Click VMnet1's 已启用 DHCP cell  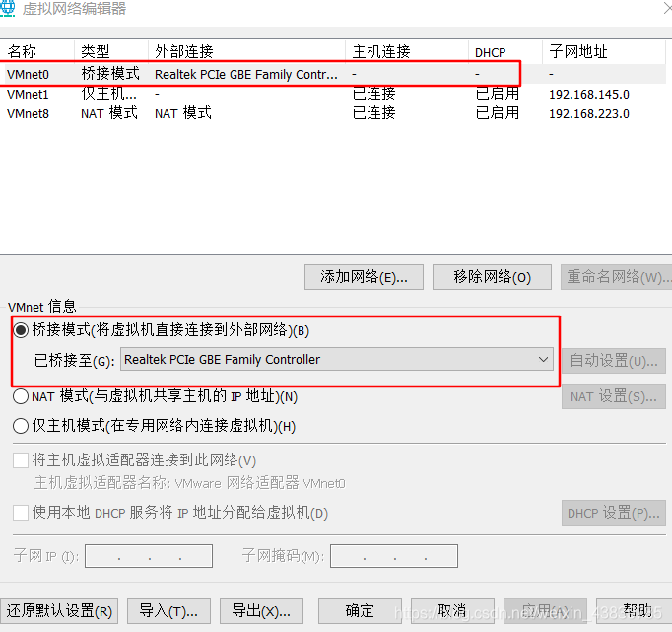498,94
